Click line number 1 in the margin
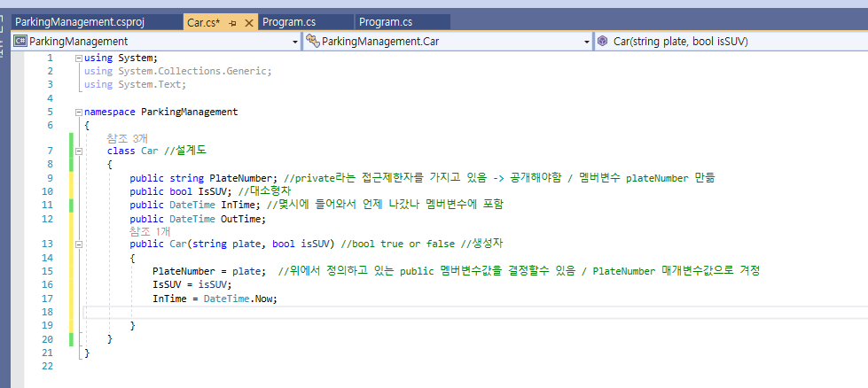Viewport: 868px width, 388px height. point(51,58)
